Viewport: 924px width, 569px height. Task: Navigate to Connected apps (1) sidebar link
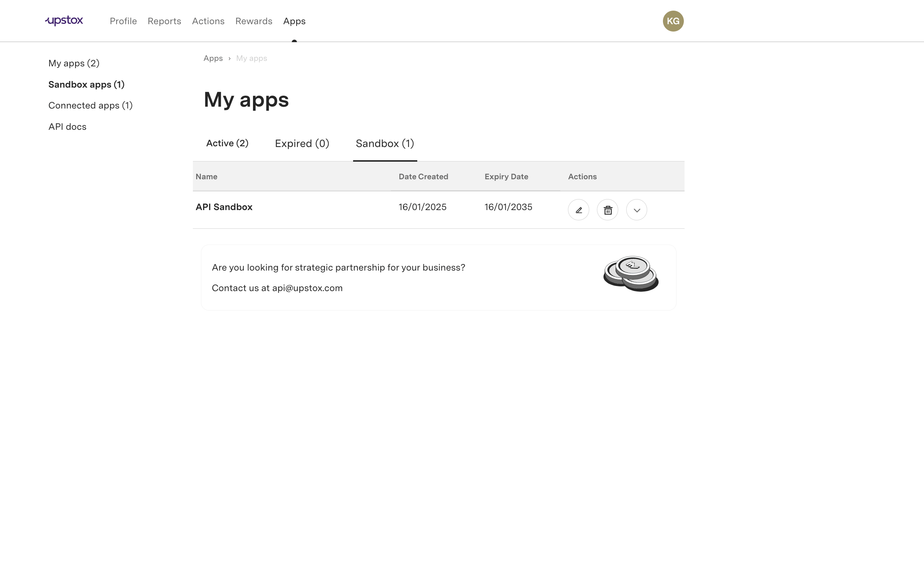[91, 105]
